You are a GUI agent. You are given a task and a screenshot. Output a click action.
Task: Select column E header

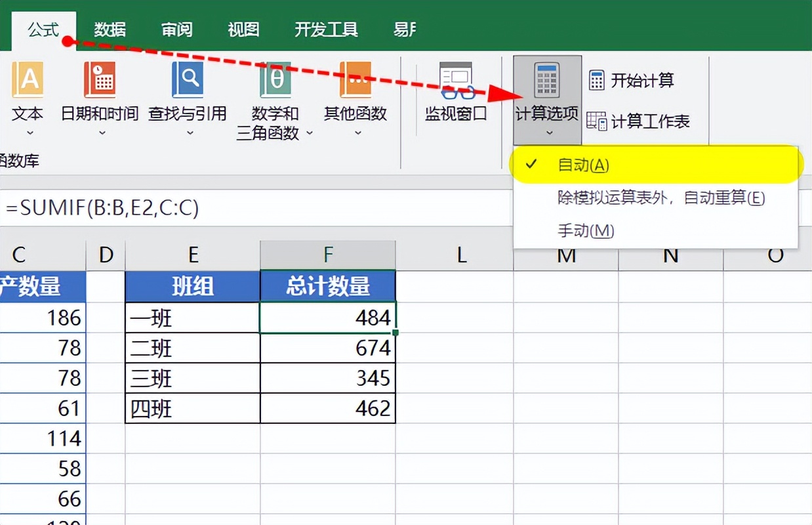[x=193, y=255]
